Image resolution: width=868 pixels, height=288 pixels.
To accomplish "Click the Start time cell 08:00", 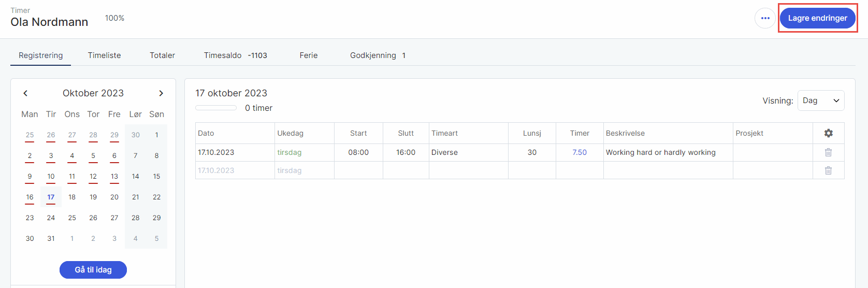I will pyautogui.click(x=358, y=152).
